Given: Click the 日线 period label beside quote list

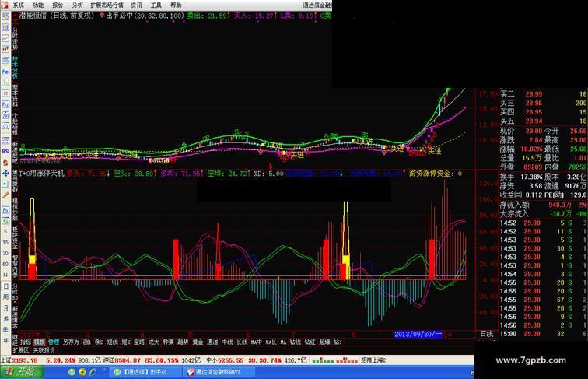Looking at the screenshot, I should click(x=487, y=334).
